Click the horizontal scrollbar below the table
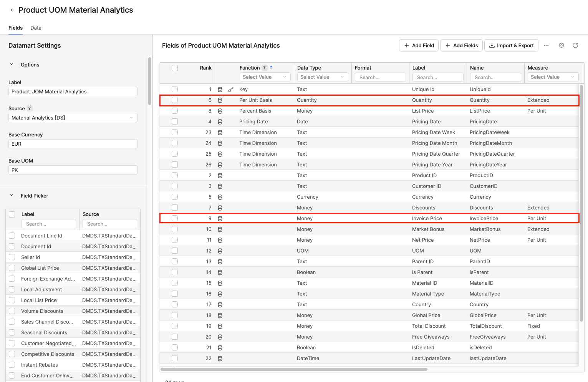The image size is (588, 382). coord(294,369)
